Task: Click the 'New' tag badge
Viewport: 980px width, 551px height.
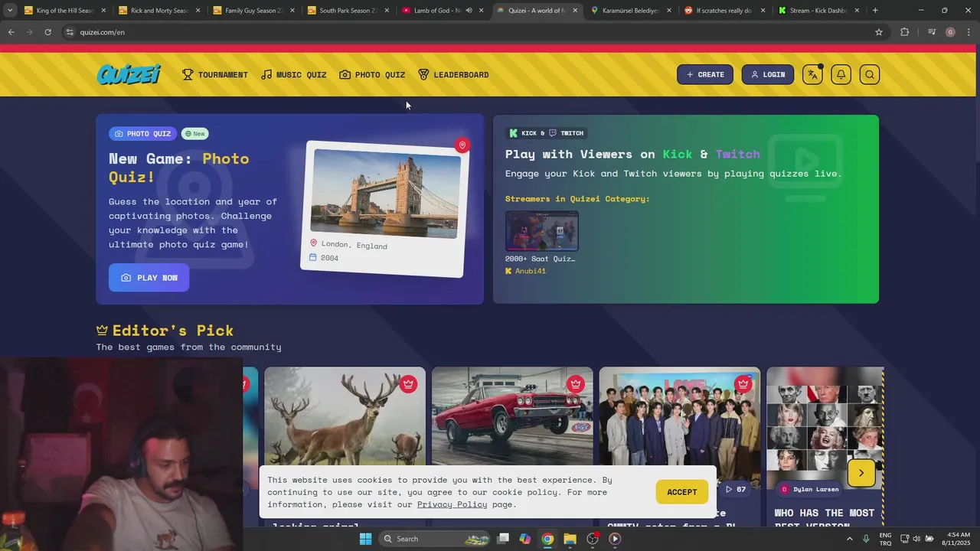Action: coord(195,134)
